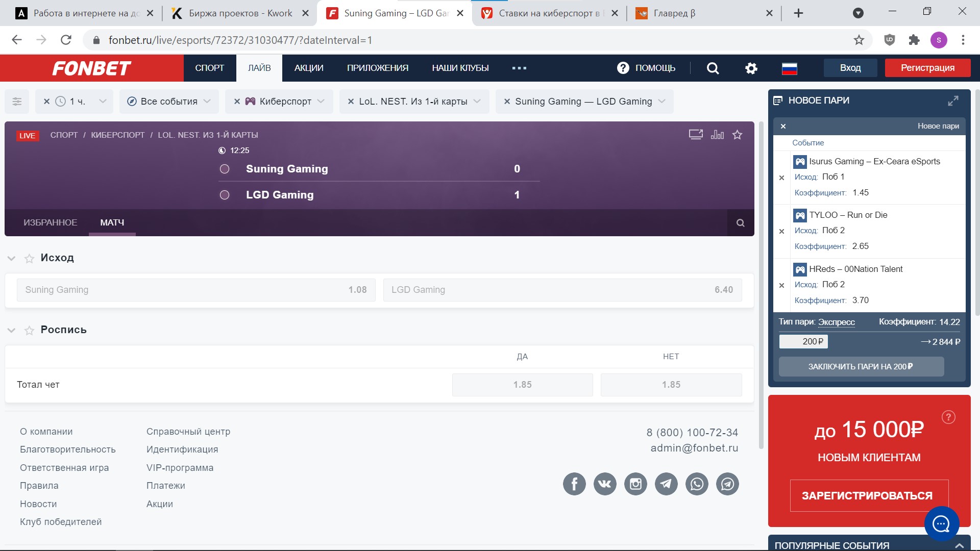
Task: Select Тотал чет ДА odds 1.85
Action: (x=523, y=385)
